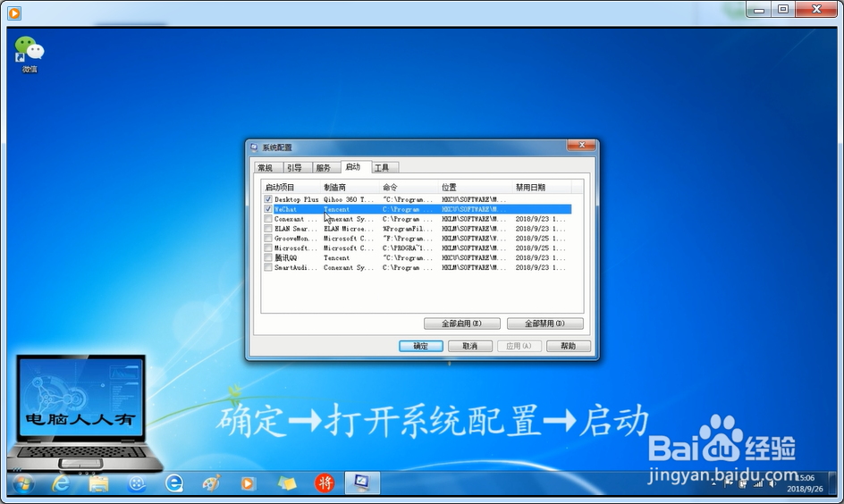Select the System Configuration taskbar button
Viewport: 844px width, 504px height.
(362, 483)
